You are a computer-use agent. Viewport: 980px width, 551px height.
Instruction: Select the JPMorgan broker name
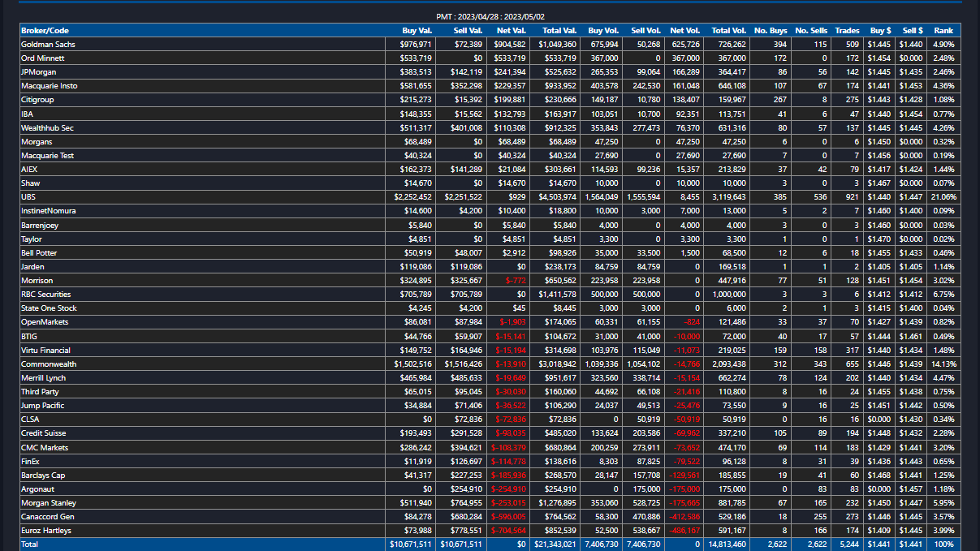pyautogui.click(x=39, y=72)
